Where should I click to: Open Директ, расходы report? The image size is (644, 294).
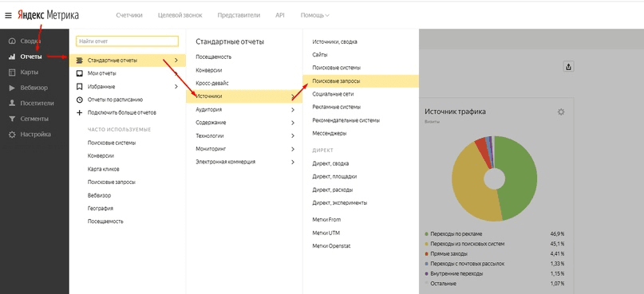[333, 190]
